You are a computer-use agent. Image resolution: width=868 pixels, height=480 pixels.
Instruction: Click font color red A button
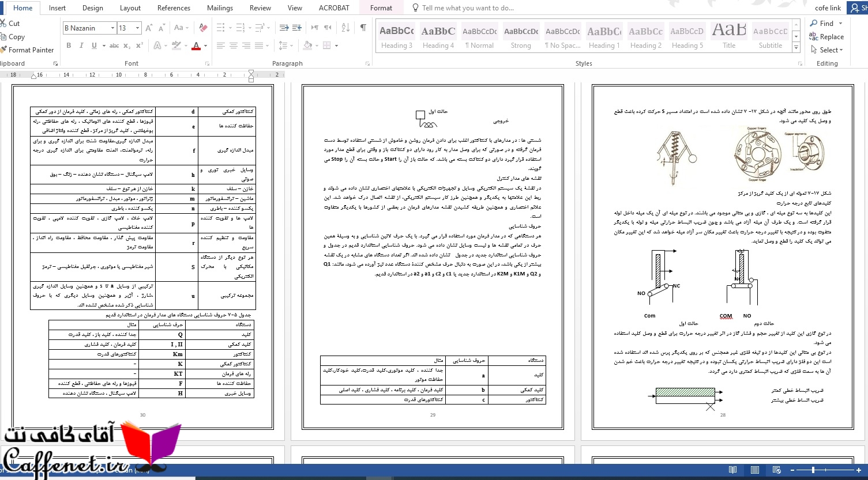(197, 46)
